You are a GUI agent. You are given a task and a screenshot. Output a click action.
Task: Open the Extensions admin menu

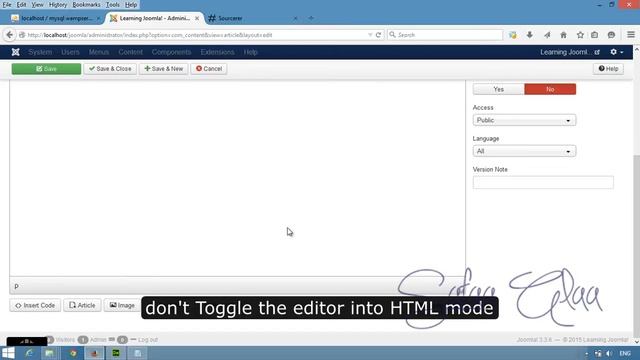point(218,52)
